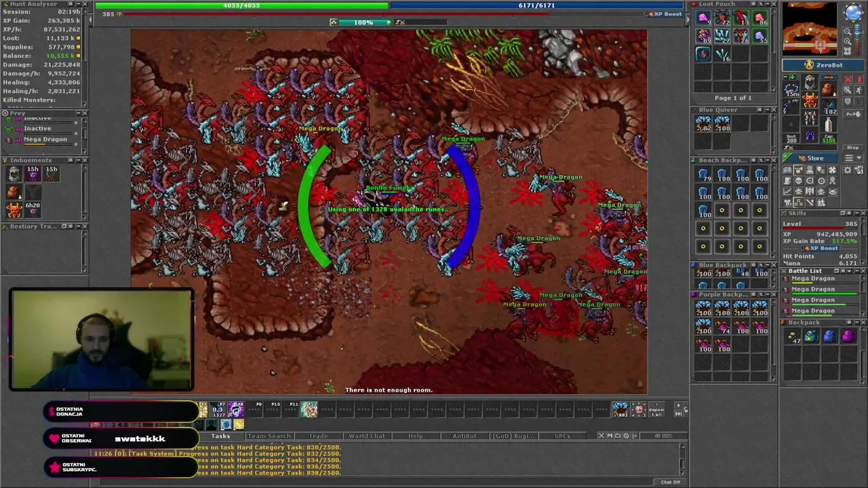
Task: Open the settings gear icon
Action: tap(848, 170)
